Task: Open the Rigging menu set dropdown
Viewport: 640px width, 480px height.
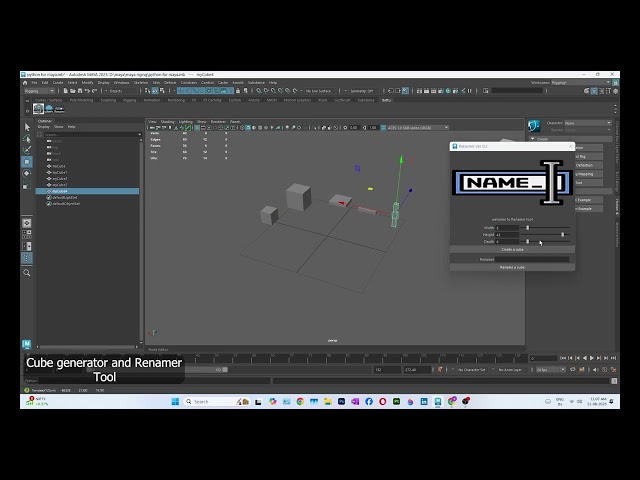Action: [x=39, y=91]
